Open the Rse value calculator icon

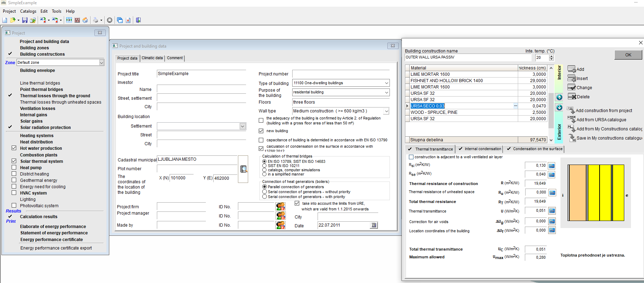pyautogui.click(x=552, y=174)
